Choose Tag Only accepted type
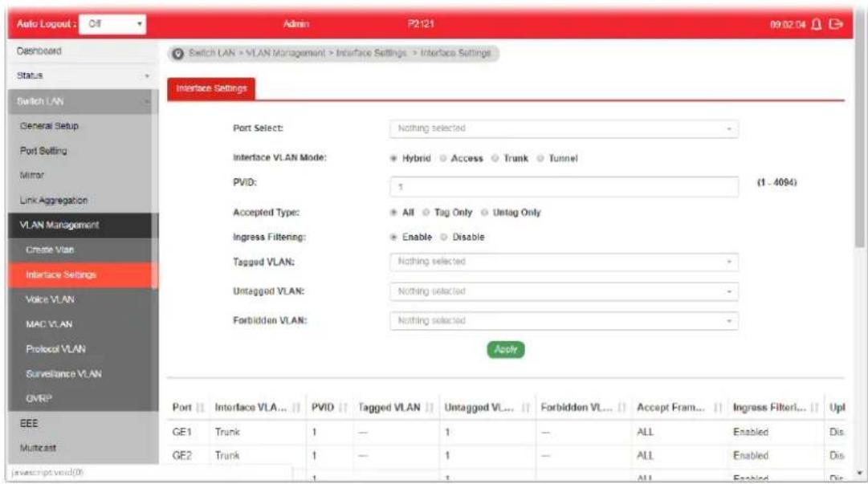Screen dimensions: 868x484 point(426,213)
